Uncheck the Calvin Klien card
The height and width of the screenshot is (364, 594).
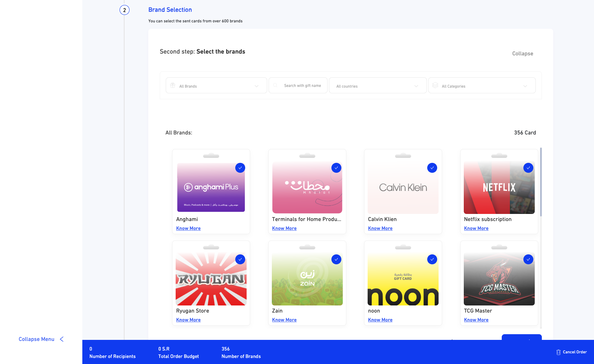point(432,168)
